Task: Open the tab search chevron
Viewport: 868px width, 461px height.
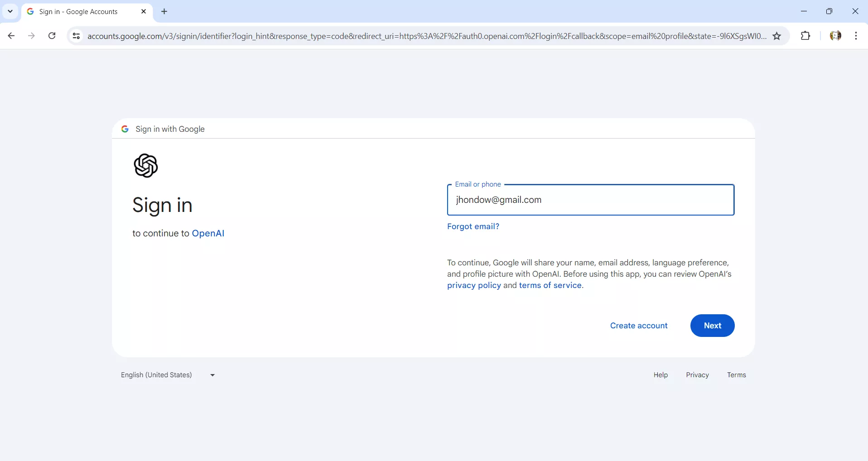Action: (10, 11)
